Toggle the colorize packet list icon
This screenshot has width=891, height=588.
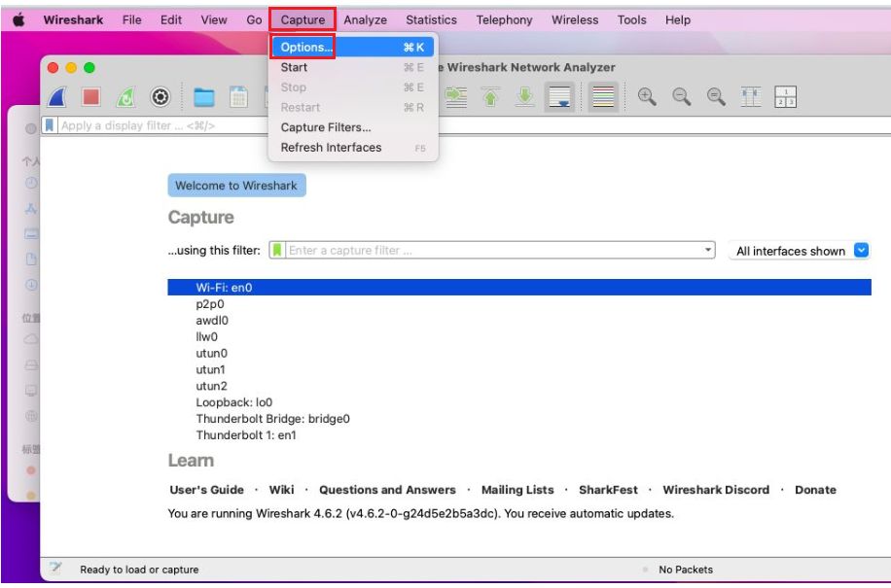point(603,96)
